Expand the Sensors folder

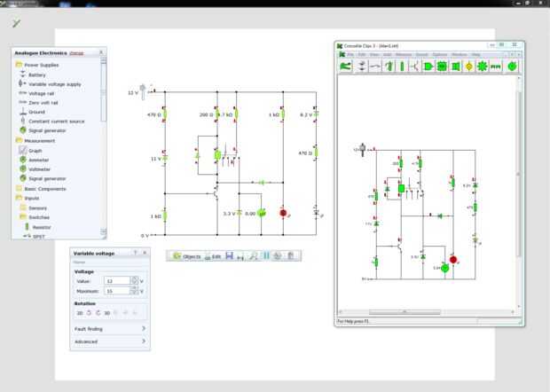point(23,208)
